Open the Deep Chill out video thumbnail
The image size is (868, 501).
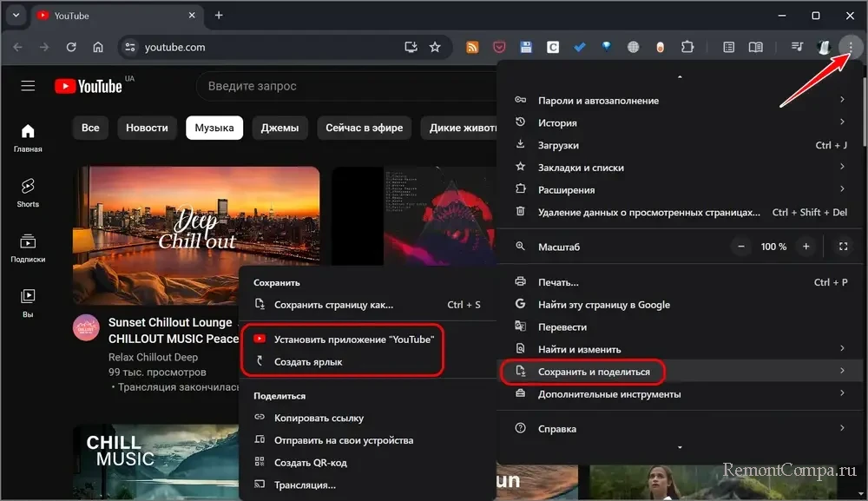196,235
